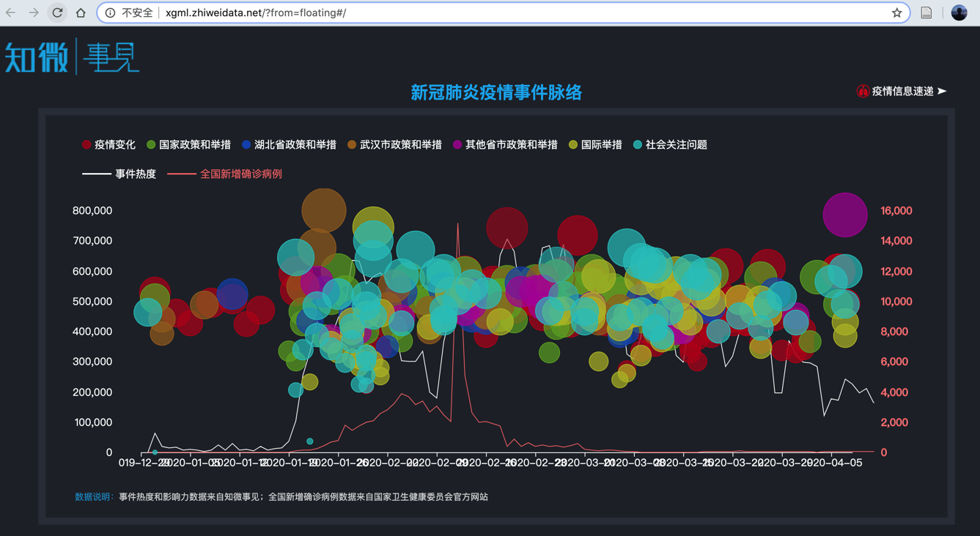Toggle the 武汉市政策和举措 legend series
Screen dimensions: 980x536
394,144
